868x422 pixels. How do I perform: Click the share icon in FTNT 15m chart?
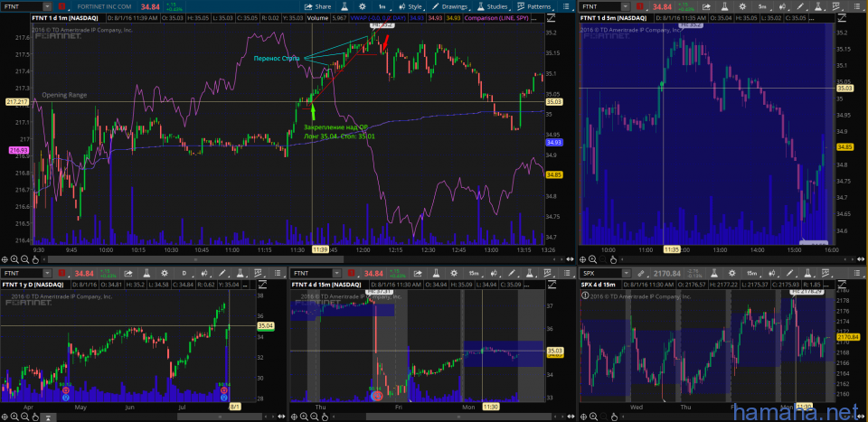(418, 273)
